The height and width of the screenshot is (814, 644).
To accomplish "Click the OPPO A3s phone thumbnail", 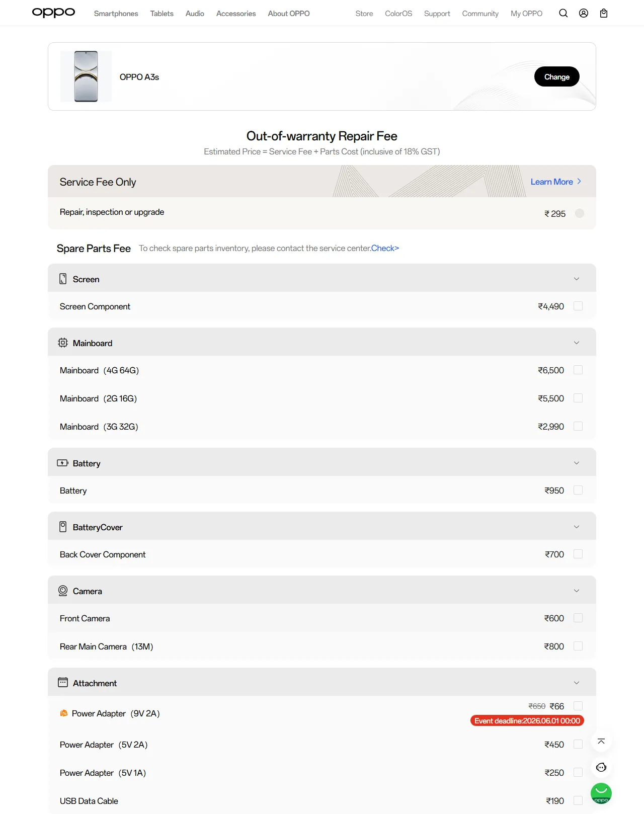I will tap(86, 76).
